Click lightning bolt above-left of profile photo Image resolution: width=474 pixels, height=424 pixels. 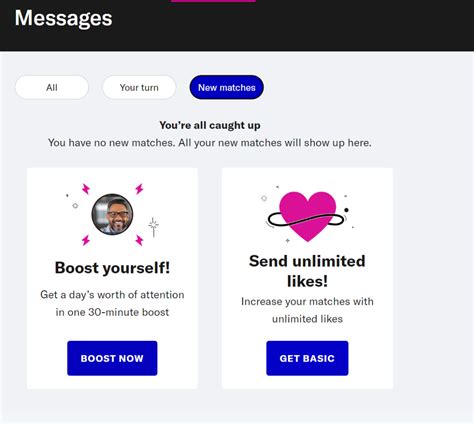[86, 189]
